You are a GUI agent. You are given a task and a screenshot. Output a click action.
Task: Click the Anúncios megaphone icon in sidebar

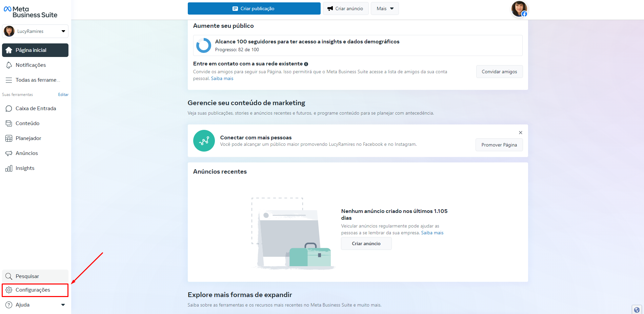pos(9,153)
